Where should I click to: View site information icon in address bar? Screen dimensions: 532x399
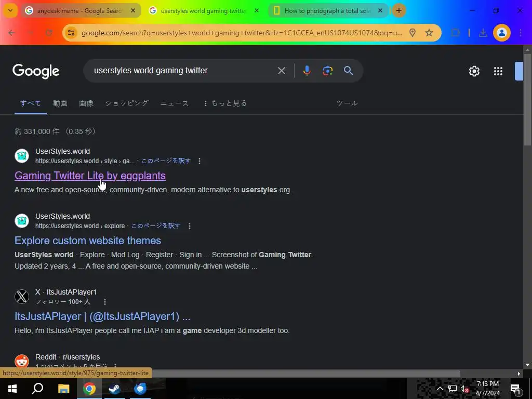[x=71, y=33]
